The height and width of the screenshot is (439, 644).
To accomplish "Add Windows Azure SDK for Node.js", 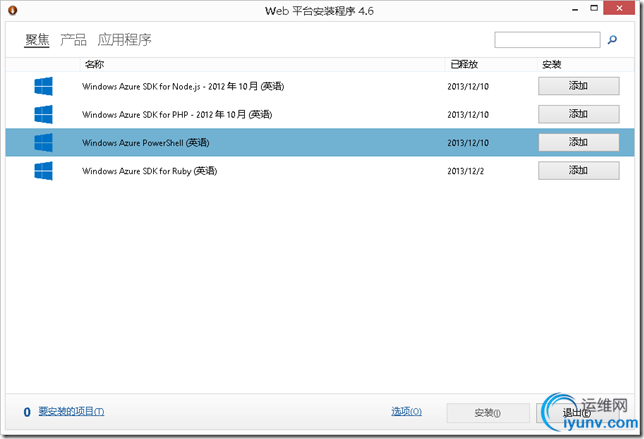I will point(579,86).
